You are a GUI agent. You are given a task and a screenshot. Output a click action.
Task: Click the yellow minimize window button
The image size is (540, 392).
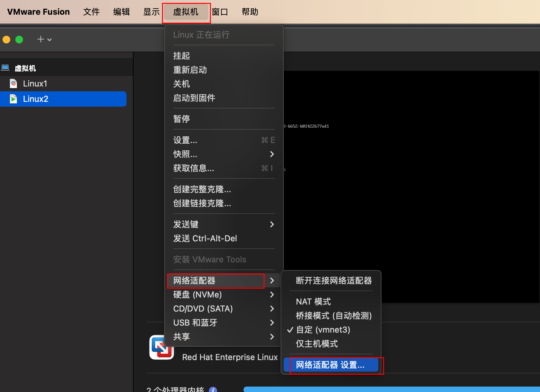[6, 40]
